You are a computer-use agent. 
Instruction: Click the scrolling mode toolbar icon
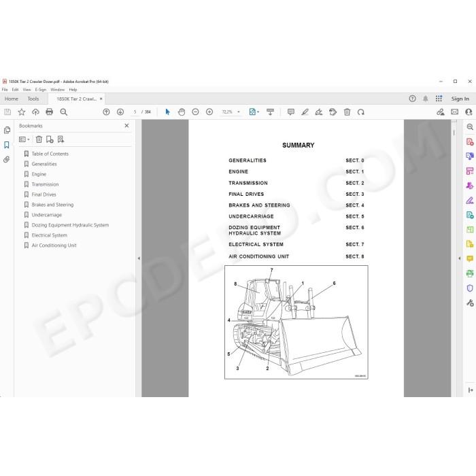[x=270, y=112]
